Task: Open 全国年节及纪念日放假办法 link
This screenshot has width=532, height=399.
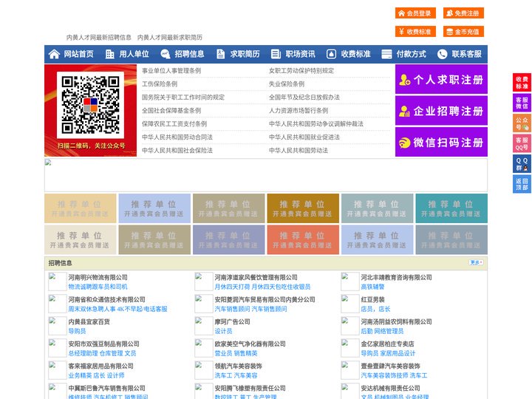Action: coord(304,97)
